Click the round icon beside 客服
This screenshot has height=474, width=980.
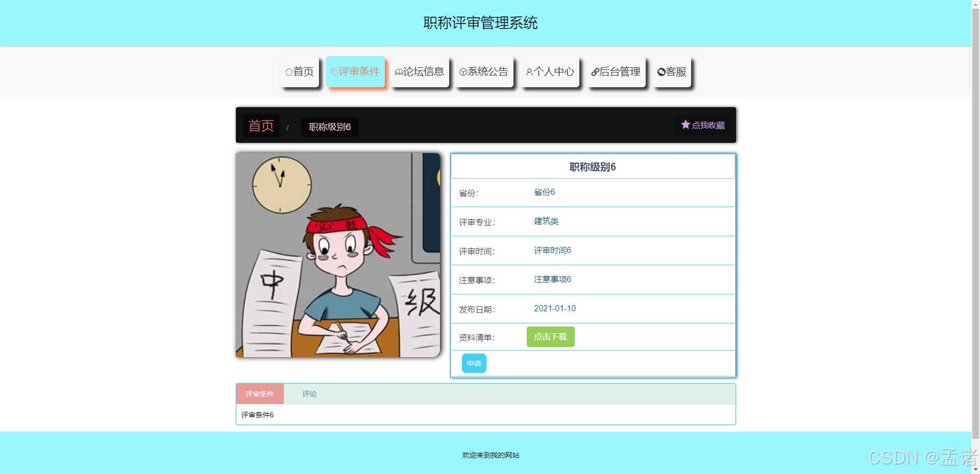(x=661, y=72)
